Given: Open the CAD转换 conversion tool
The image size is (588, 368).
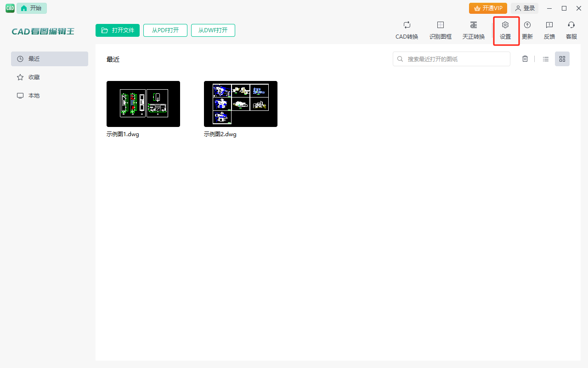Looking at the screenshot, I should (x=407, y=30).
